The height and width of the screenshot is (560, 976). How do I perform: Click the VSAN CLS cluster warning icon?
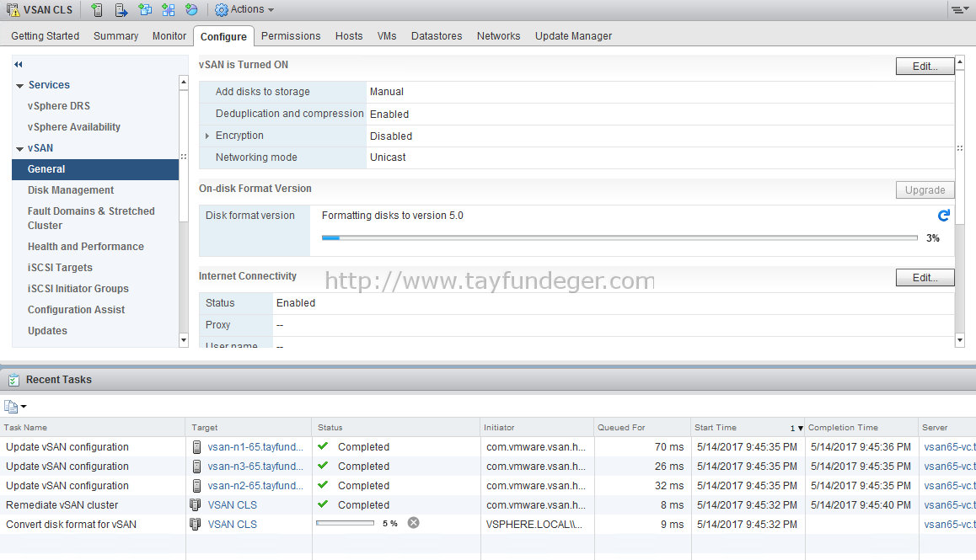click(x=13, y=9)
